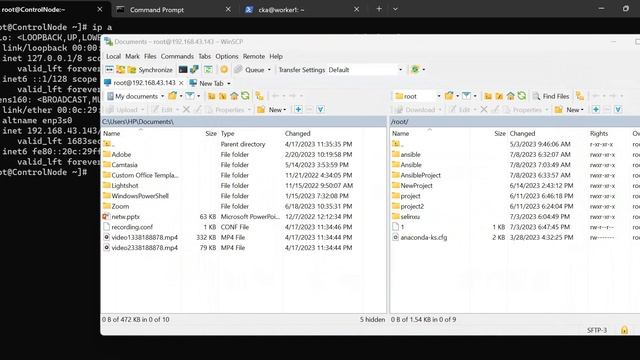The image size is (640, 360).
Task: Go to local root directory icon
Action: pos(222,96)
